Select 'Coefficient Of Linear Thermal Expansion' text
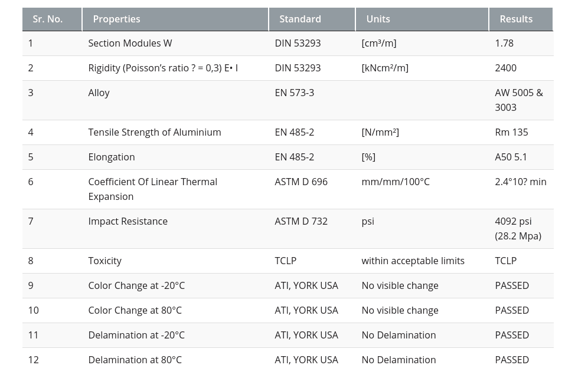This screenshot has height=388, width=588. pyautogui.click(x=152, y=189)
